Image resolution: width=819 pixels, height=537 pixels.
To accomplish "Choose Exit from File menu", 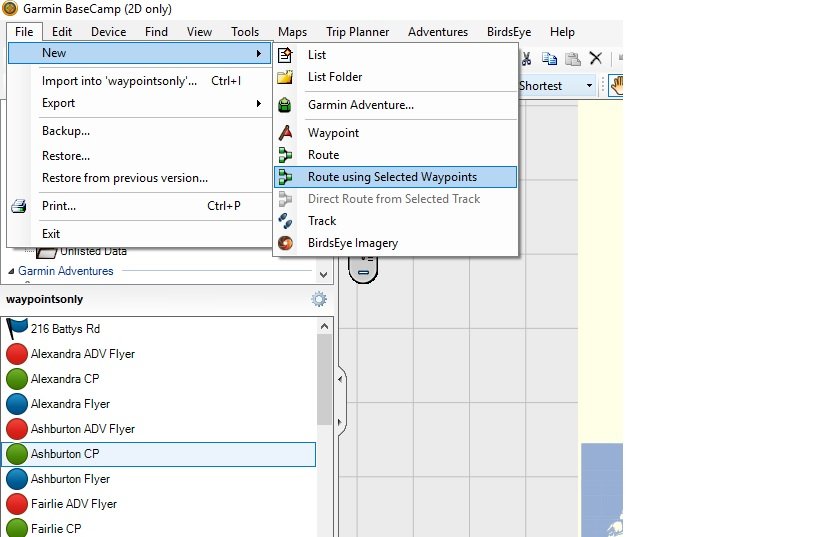I will click(139, 234).
